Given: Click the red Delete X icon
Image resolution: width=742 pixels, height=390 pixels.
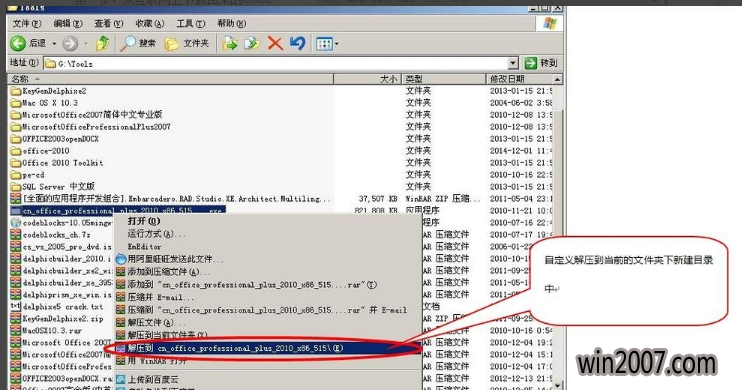Looking at the screenshot, I should point(275,44).
